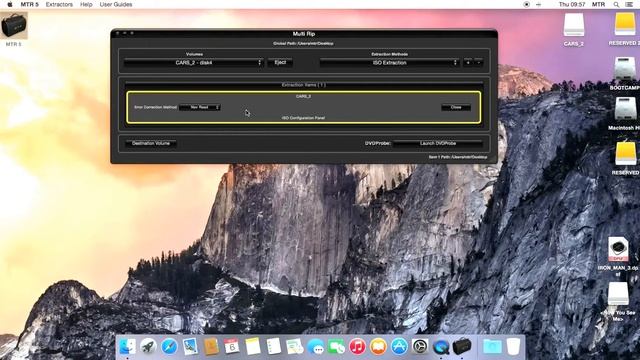Click the screen recording status icon in menu bar
The height and width of the screenshot is (360, 640).
click(x=527, y=4)
